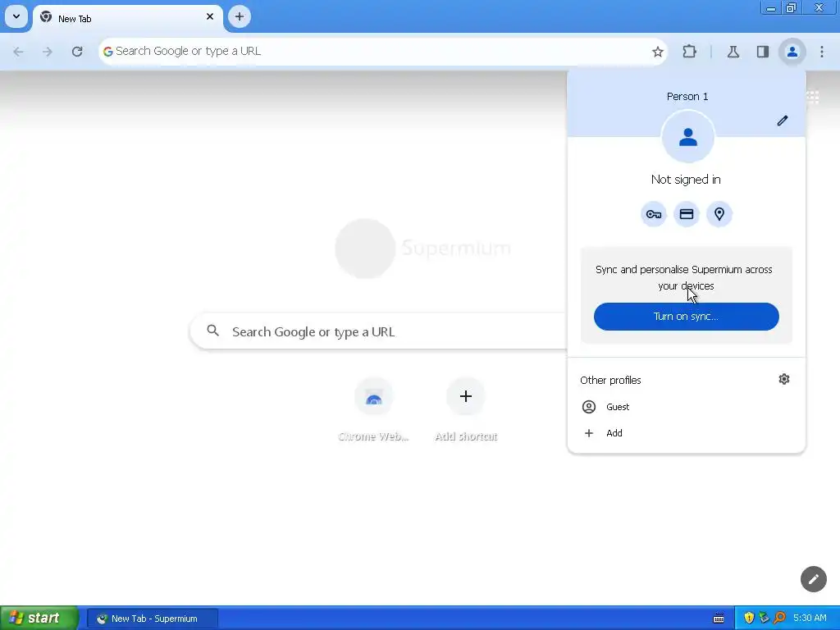This screenshot has height=630, width=840.
Task: Go back with the back arrow
Action: pyautogui.click(x=18, y=52)
